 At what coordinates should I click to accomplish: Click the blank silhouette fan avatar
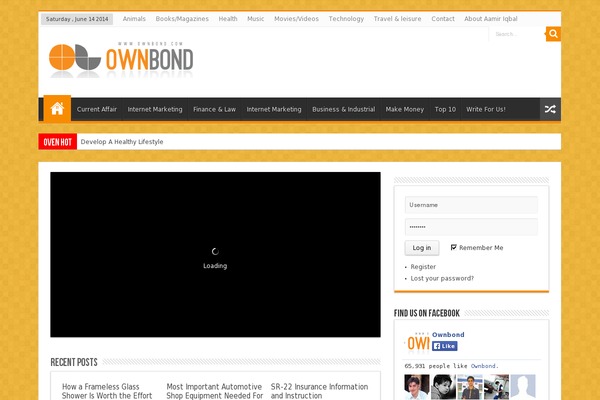[x=523, y=387]
